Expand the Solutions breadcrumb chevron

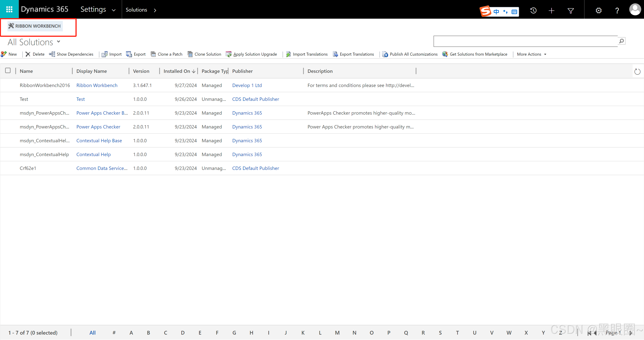[x=155, y=10]
